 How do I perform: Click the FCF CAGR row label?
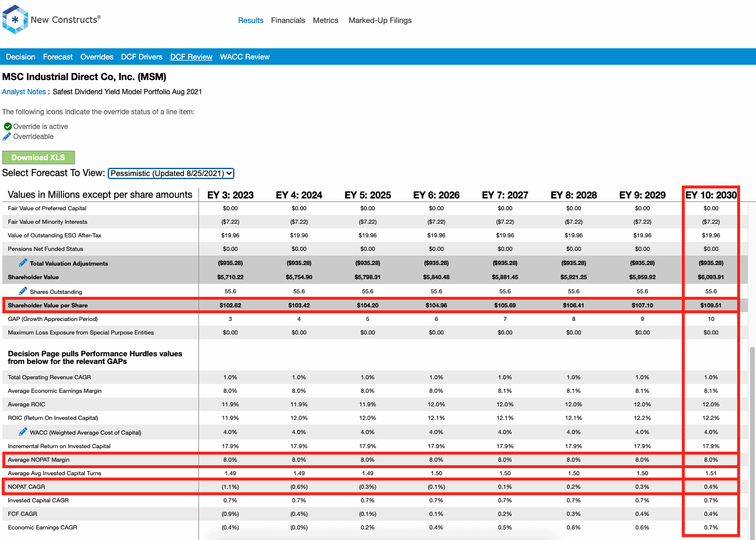coord(22,514)
